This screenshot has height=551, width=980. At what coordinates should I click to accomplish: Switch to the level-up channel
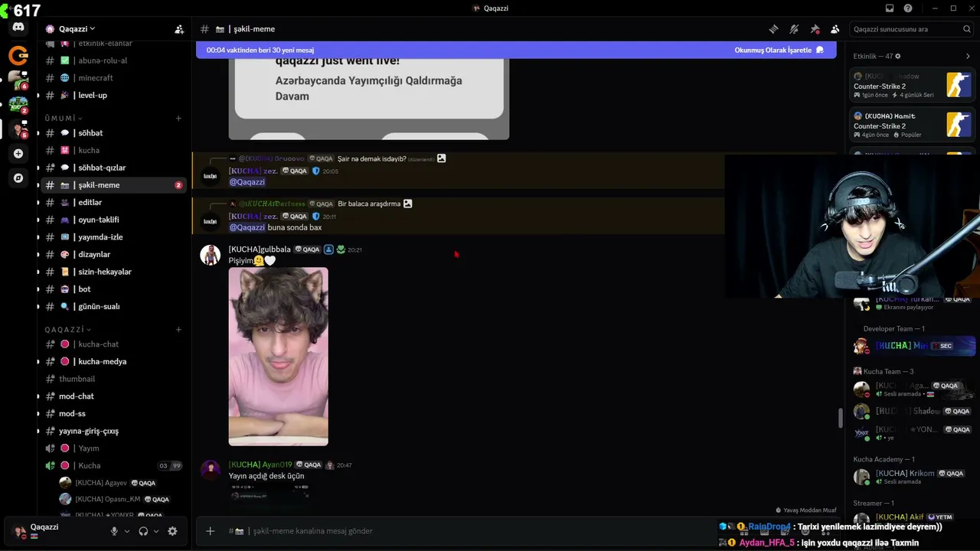click(113, 96)
